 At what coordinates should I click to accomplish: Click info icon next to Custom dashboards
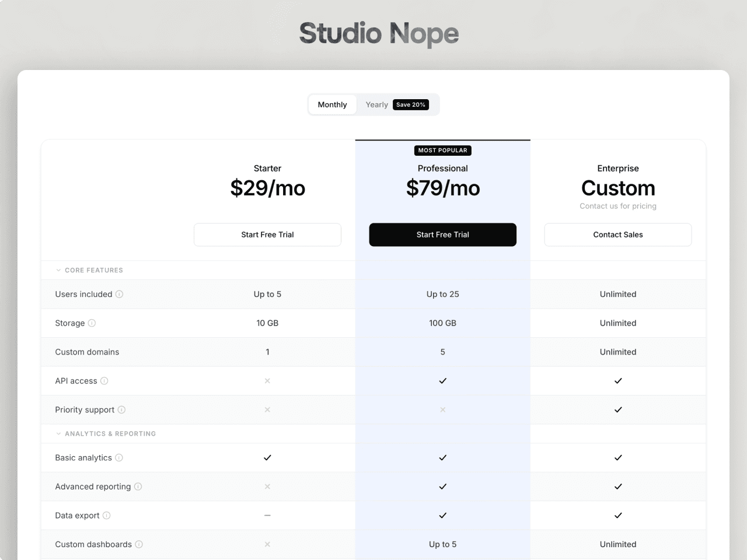139,544
